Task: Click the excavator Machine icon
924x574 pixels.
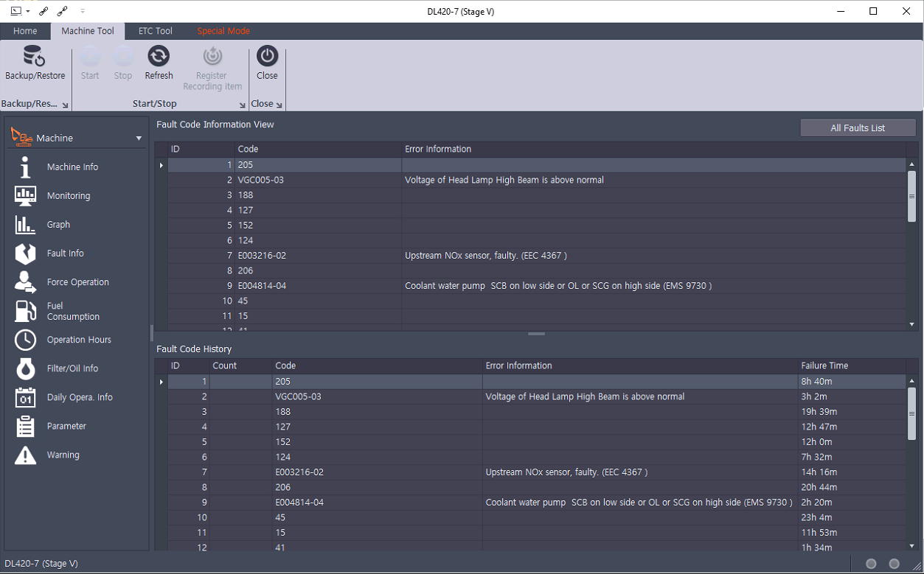Action: coord(22,137)
